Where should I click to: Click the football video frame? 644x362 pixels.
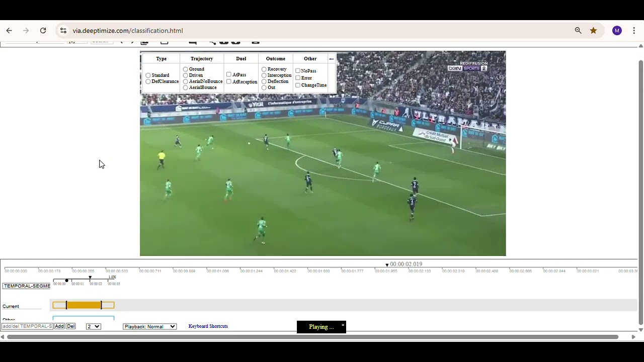coord(323,153)
